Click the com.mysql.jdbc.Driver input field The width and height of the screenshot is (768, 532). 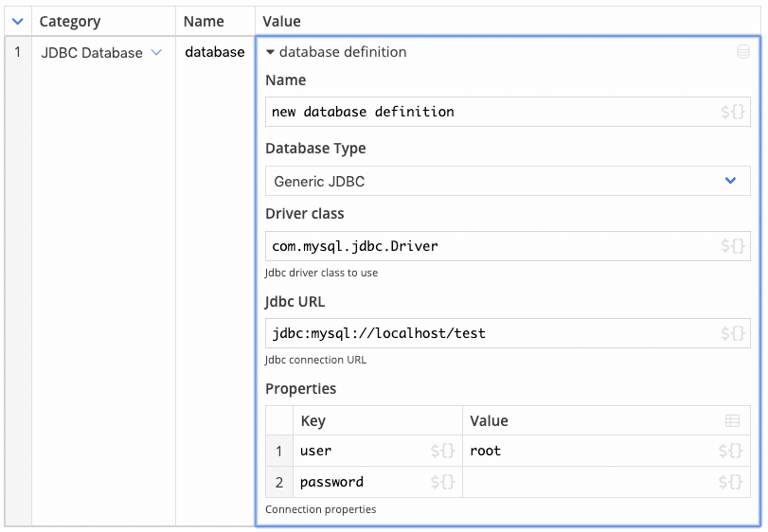pos(508,246)
